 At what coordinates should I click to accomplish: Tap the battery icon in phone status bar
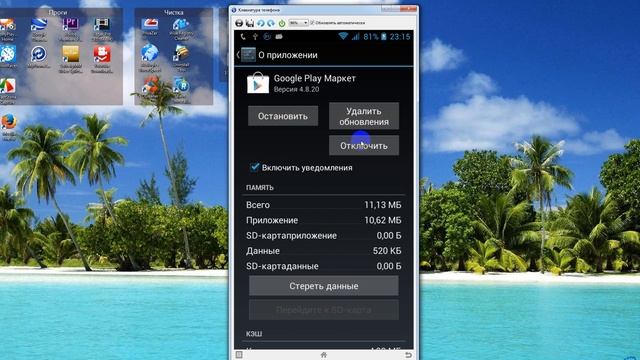(384, 36)
